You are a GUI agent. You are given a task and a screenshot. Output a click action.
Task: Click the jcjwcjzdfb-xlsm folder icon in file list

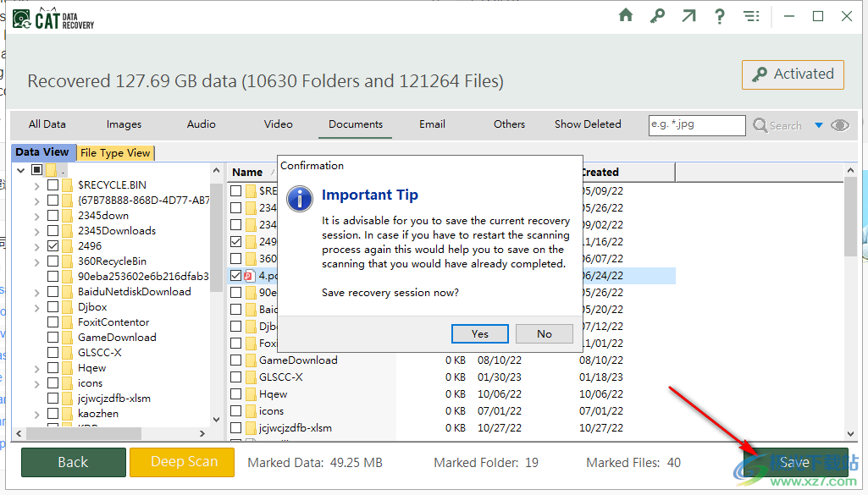250,428
